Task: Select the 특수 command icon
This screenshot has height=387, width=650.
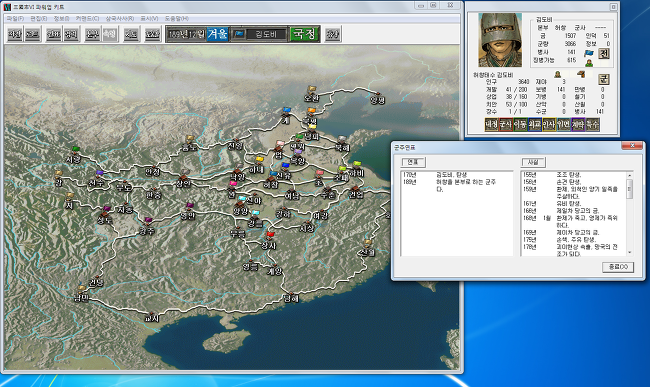Action: (x=592, y=124)
